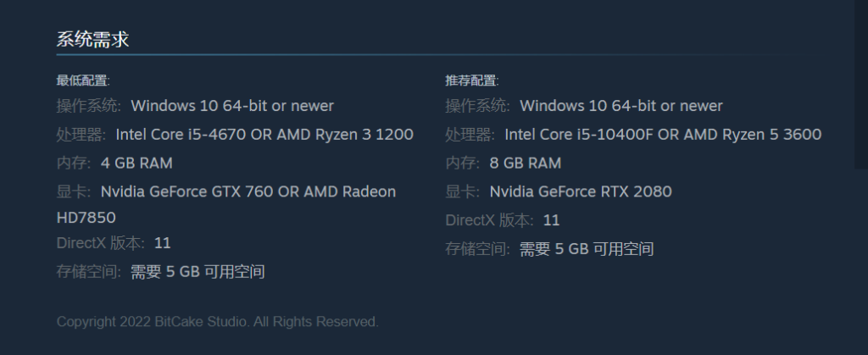Viewport: 868px width, 355px height.
Task: Click the 推荐配置 label
Action: 472,80
